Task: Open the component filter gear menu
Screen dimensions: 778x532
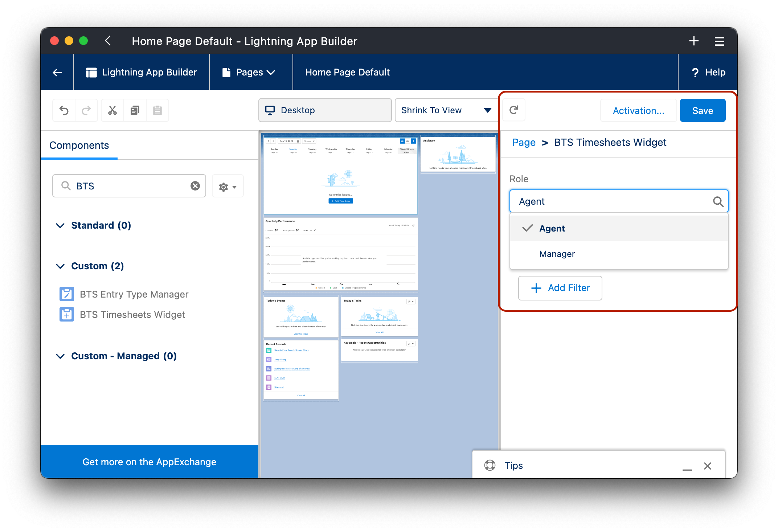Action: pyautogui.click(x=228, y=187)
